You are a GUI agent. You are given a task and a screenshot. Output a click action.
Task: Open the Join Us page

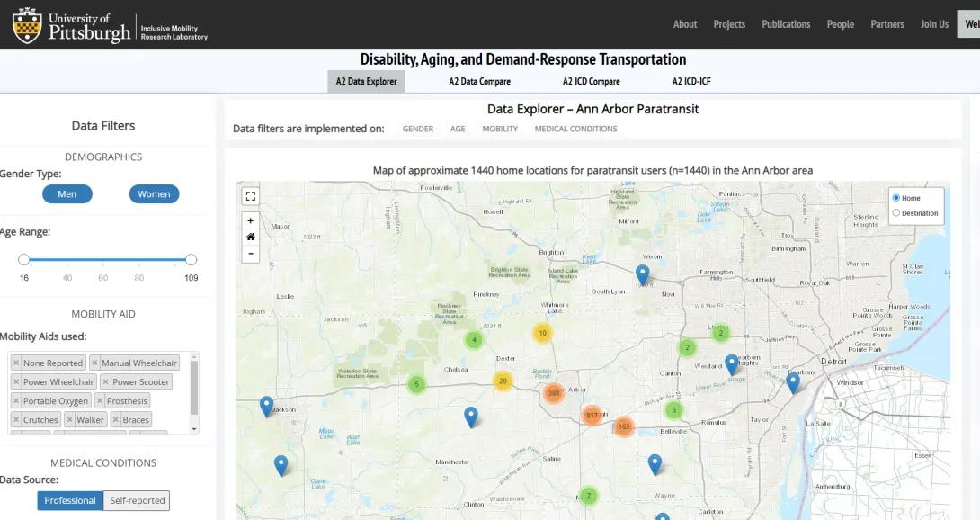(934, 24)
